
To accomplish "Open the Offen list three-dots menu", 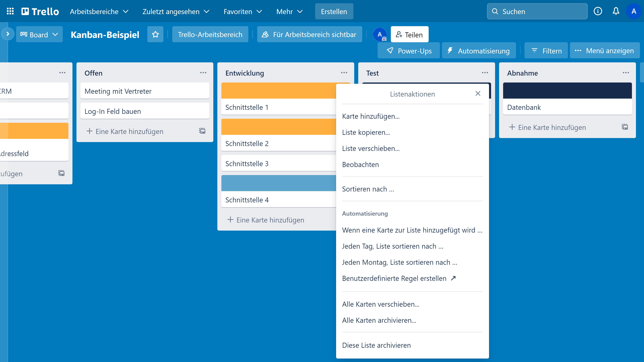I will (x=203, y=73).
